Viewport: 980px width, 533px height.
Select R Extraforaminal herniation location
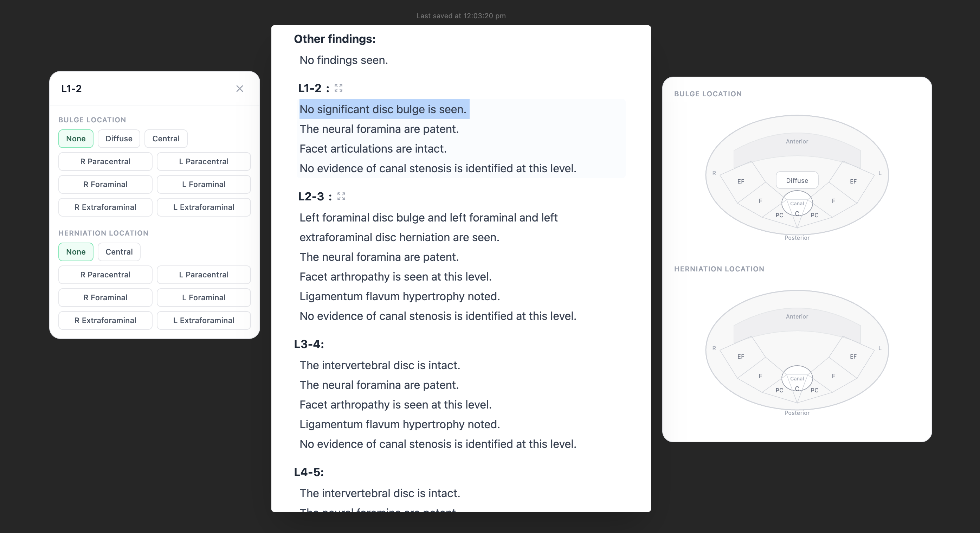[105, 320]
